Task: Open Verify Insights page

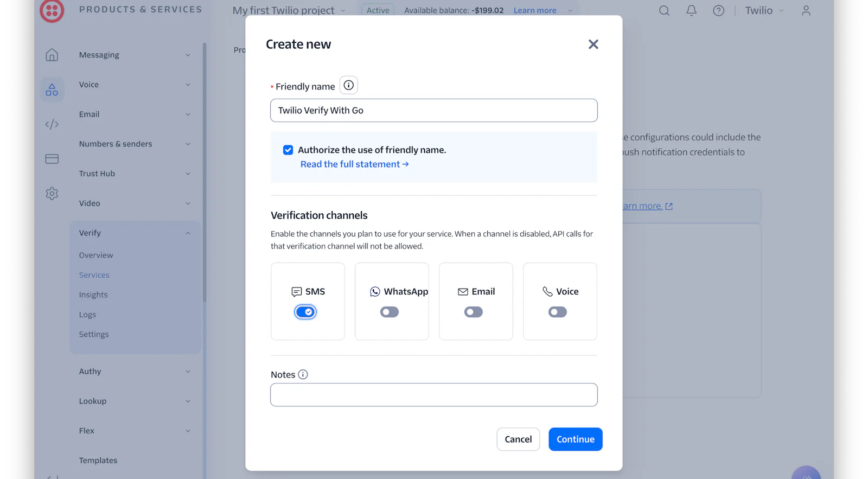Action: (93, 295)
